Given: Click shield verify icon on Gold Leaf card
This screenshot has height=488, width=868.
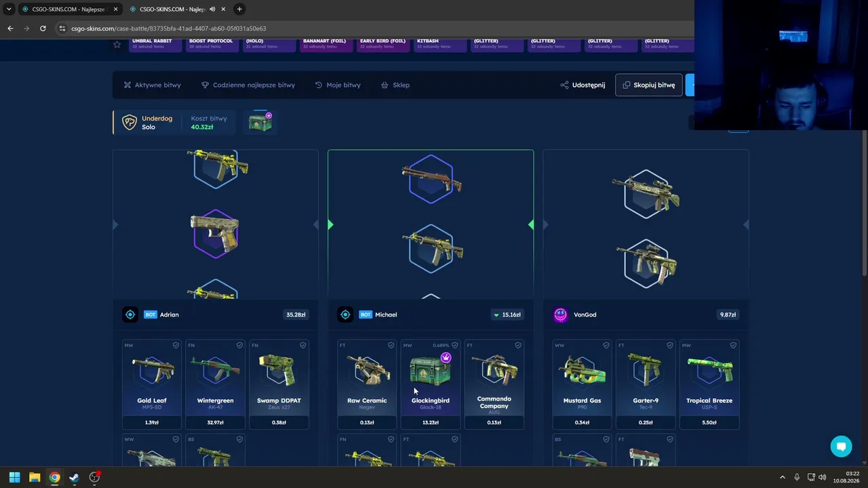Looking at the screenshot, I should (x=176, y=346).
